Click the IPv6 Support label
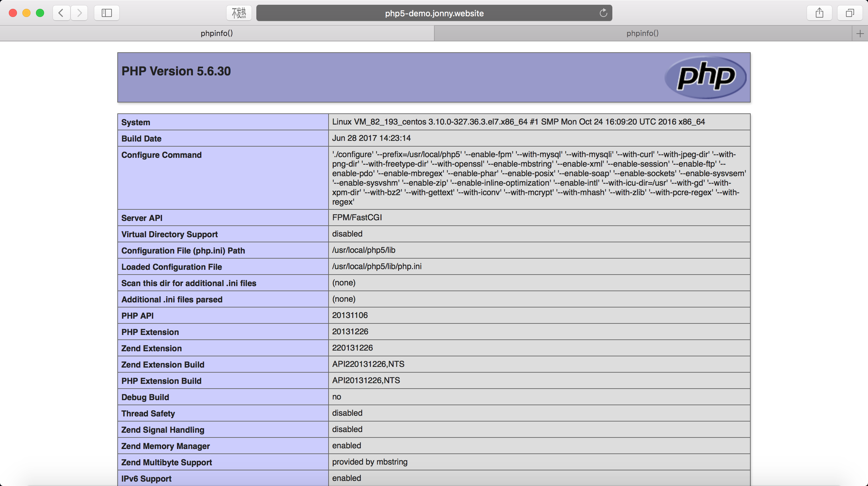868x486 pixels. click(x=146, y=479)
